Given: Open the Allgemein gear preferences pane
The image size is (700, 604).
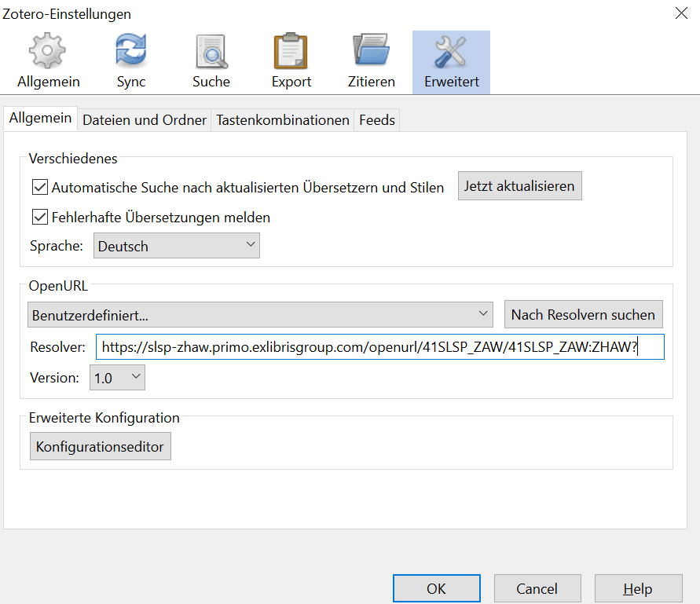Looking at the screenshot, I should click(48, 61).
